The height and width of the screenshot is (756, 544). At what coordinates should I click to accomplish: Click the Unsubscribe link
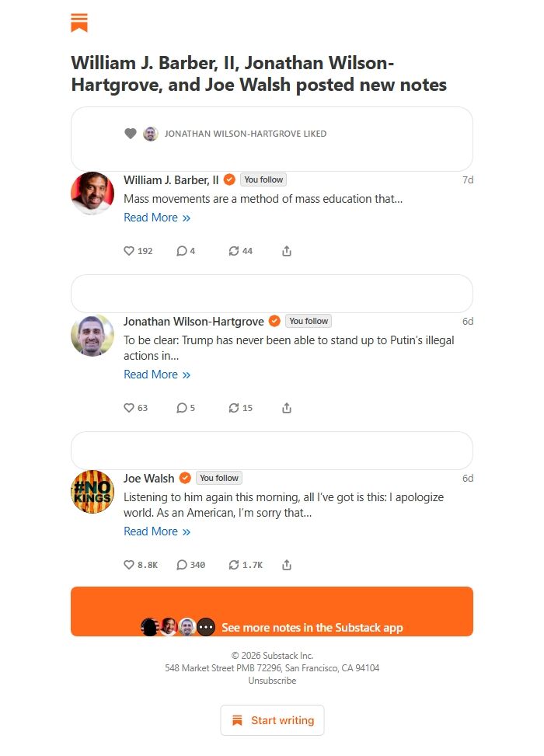pos(272,681)
